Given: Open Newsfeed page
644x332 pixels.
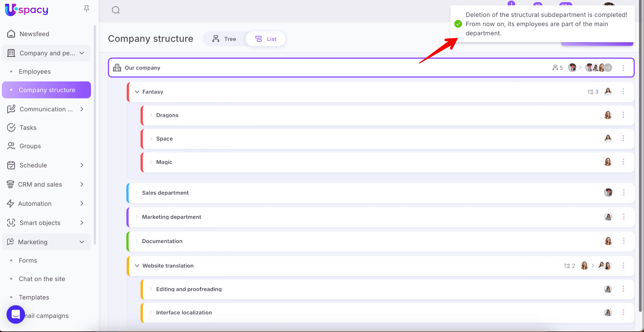Looking at the screenshot, I should [34, 34].
